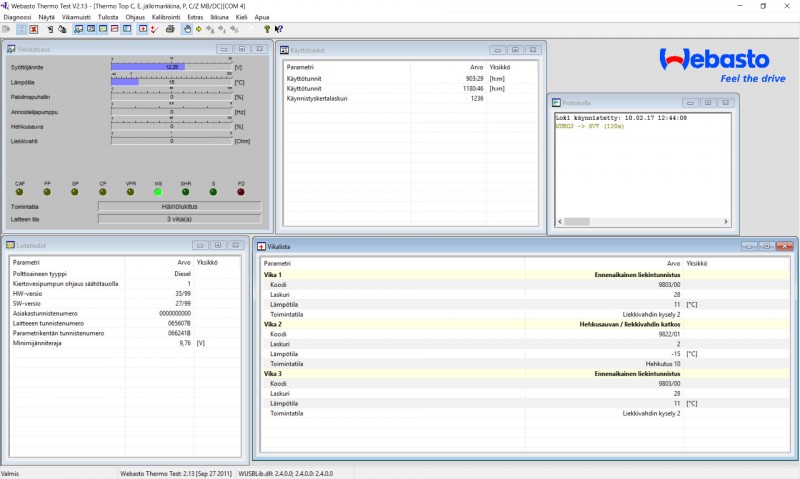Click the red X icon in the toolbar
The height and width of the screenshot is (479, 800).
pyautogui.click(x=33, y=29)
